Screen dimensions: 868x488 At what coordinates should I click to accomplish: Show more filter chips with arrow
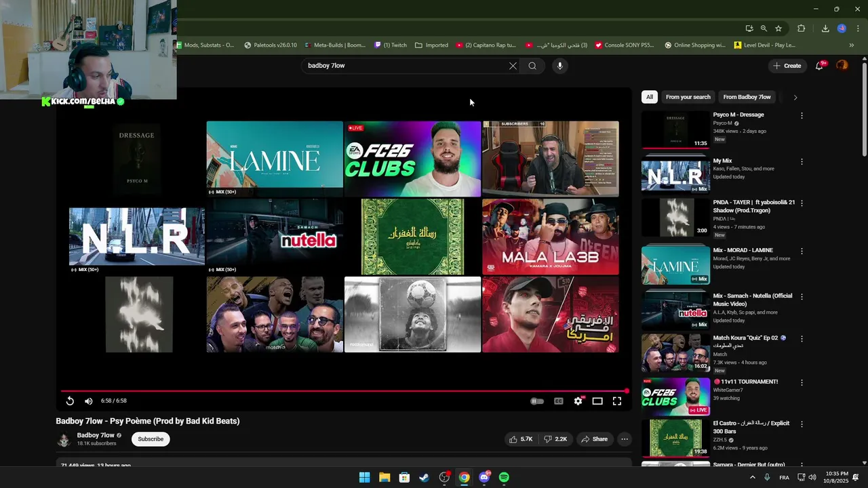pos(795,97)
